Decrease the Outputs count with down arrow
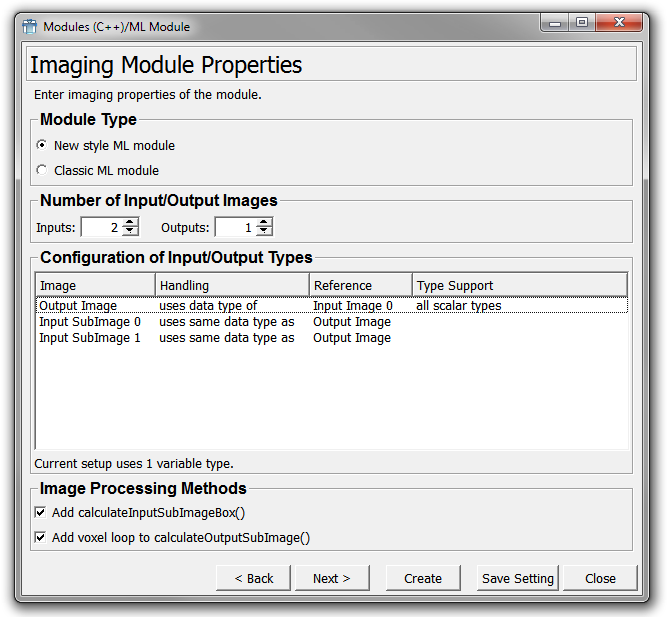The width and height of the screenshot is (667, 617). [x=264, y=232]
